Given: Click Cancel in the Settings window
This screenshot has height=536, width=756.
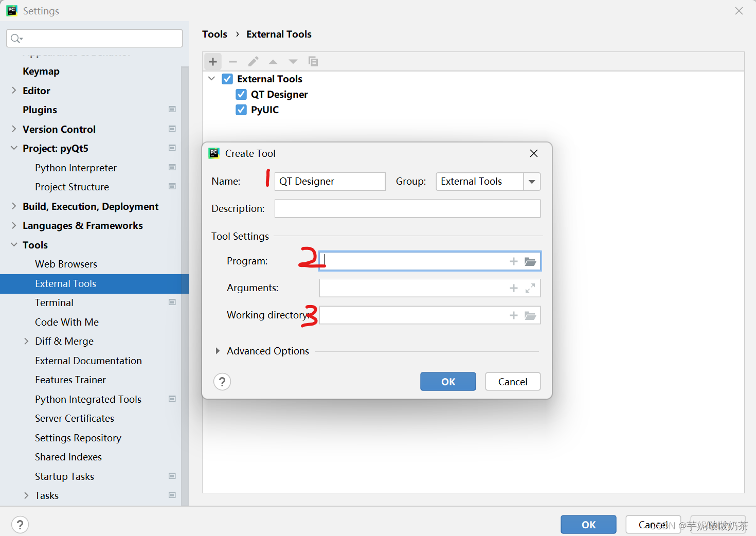Looking at the screenshot, I should pos(653,525).
